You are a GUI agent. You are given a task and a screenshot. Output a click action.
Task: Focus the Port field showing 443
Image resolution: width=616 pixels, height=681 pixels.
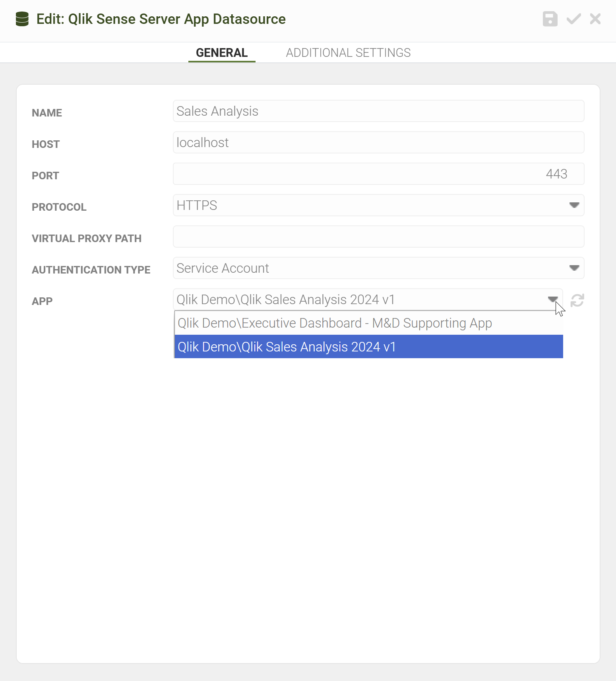point(378,174)
